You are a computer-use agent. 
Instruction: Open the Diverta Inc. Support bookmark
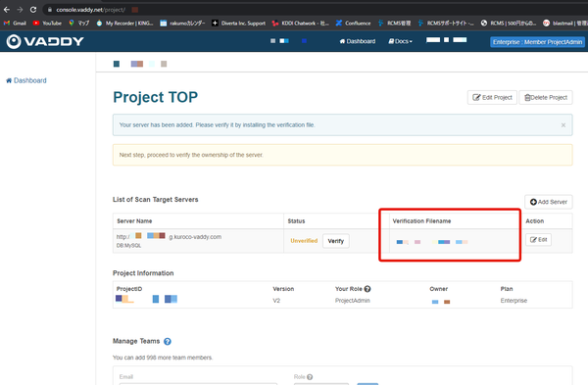pyautogui.click(x=238, y=24)
